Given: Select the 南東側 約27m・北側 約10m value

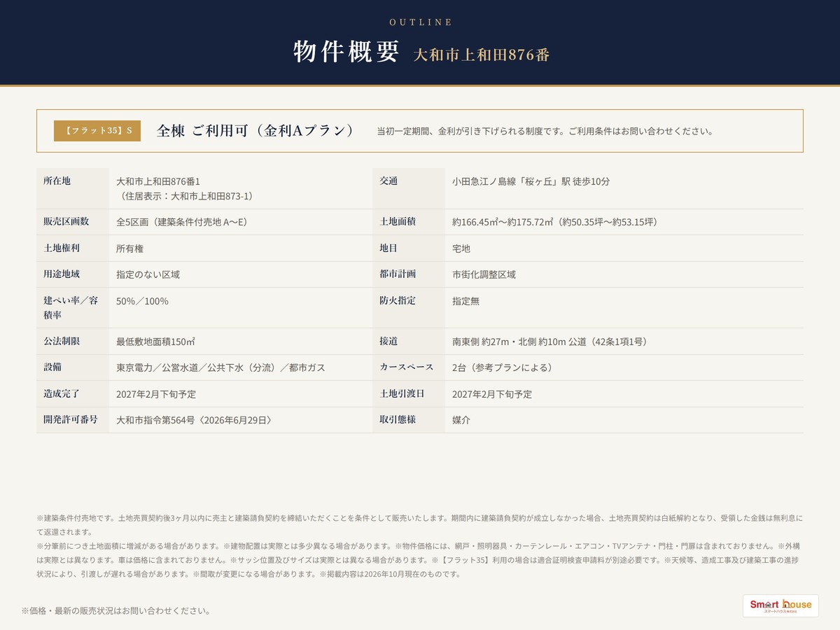Looking at the screenshot, I should click(x=549, y=342).
